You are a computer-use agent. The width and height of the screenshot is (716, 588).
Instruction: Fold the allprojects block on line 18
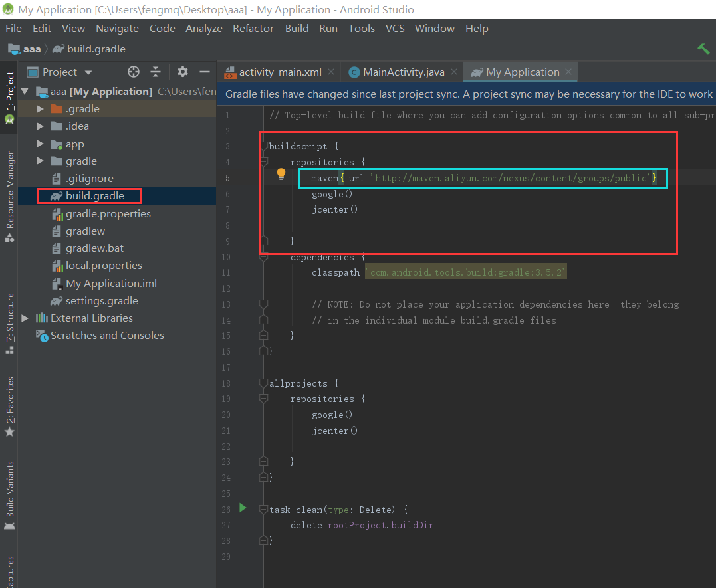[x=263, y=383]
